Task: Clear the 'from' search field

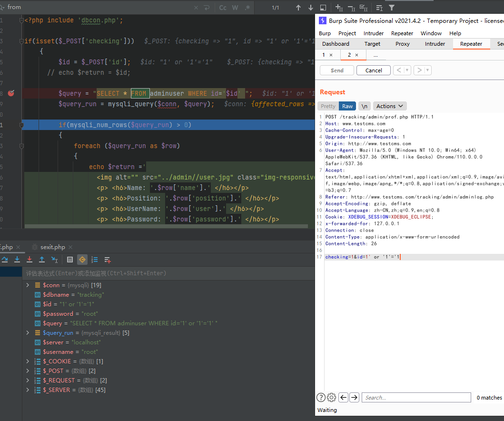Action: [x=196, y=8]
